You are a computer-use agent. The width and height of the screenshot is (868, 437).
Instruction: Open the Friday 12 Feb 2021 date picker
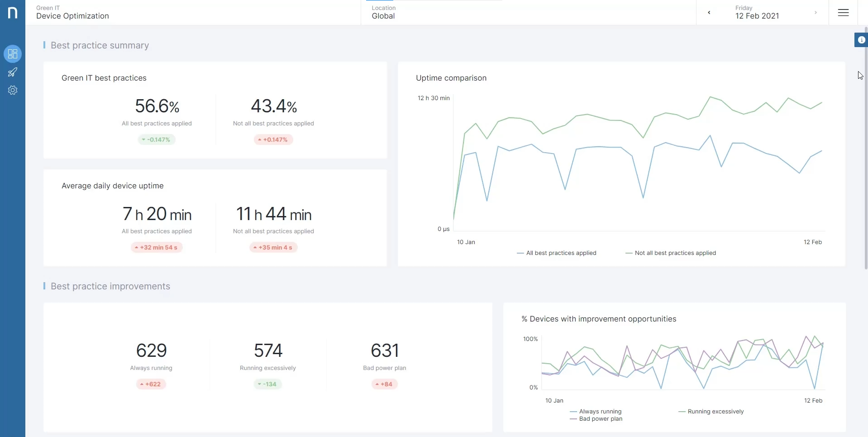757,12
